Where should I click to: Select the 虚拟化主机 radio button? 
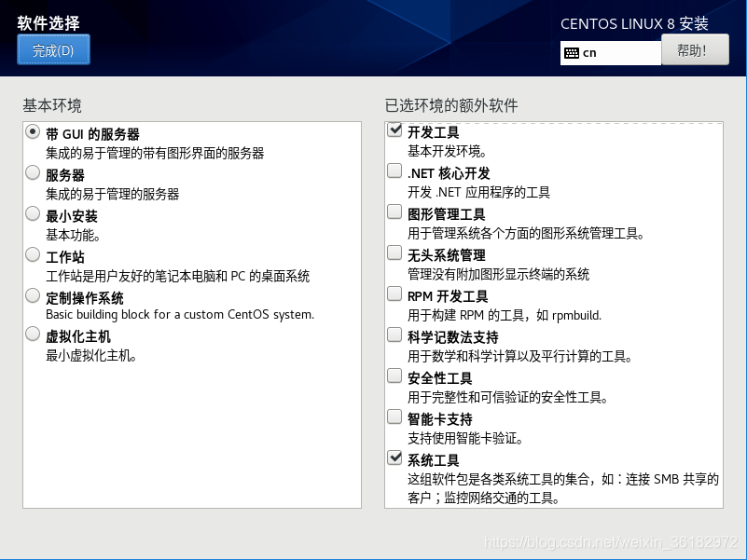point(33,334)
